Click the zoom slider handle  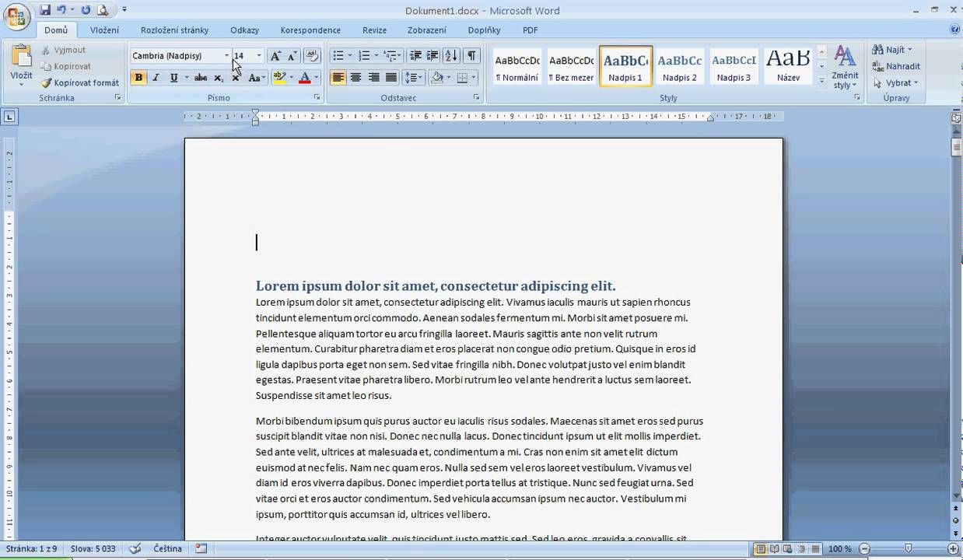coord(908,549)
